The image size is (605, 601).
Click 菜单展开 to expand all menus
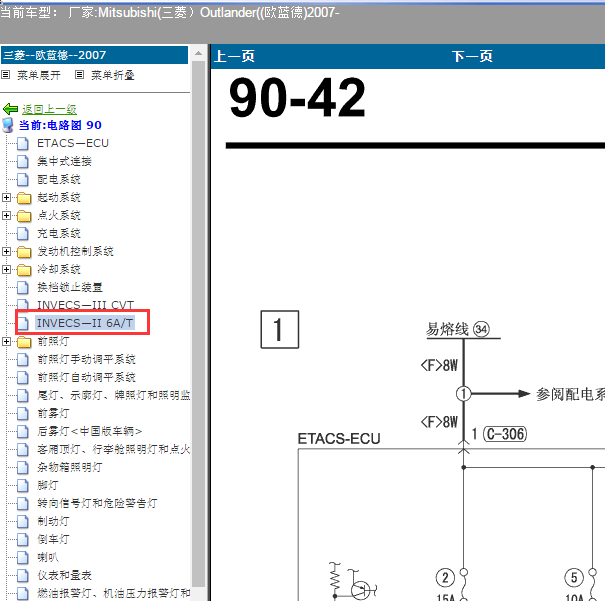39,75
